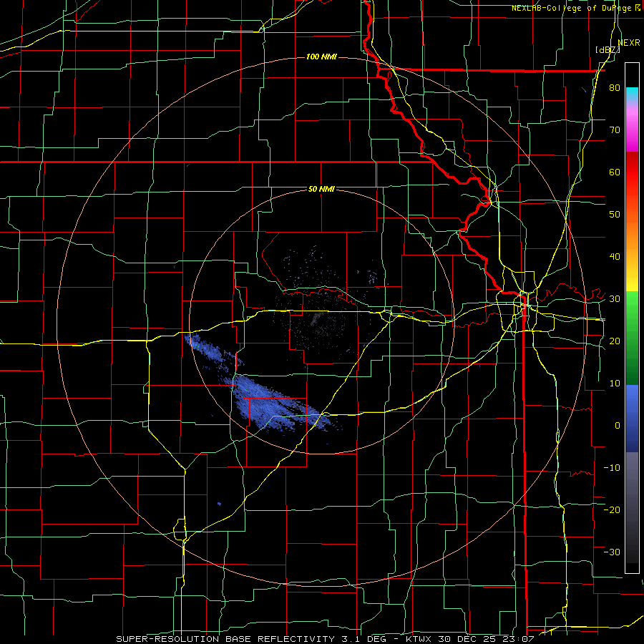
Task: Click the small isolated blue echo in southwest
Action: click(x=220, y=504)
